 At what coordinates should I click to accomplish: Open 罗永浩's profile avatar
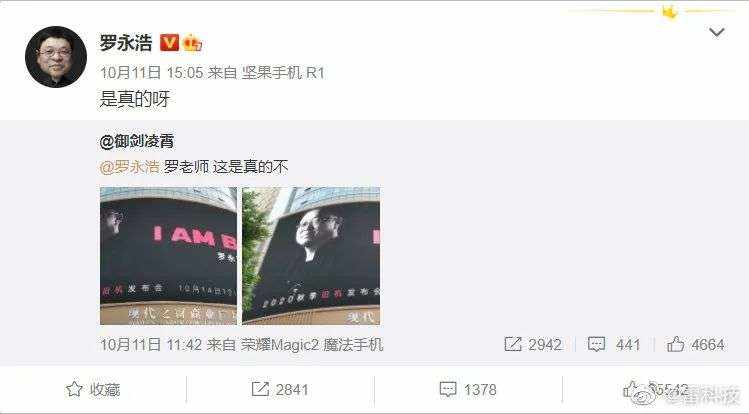pos(56,57)
